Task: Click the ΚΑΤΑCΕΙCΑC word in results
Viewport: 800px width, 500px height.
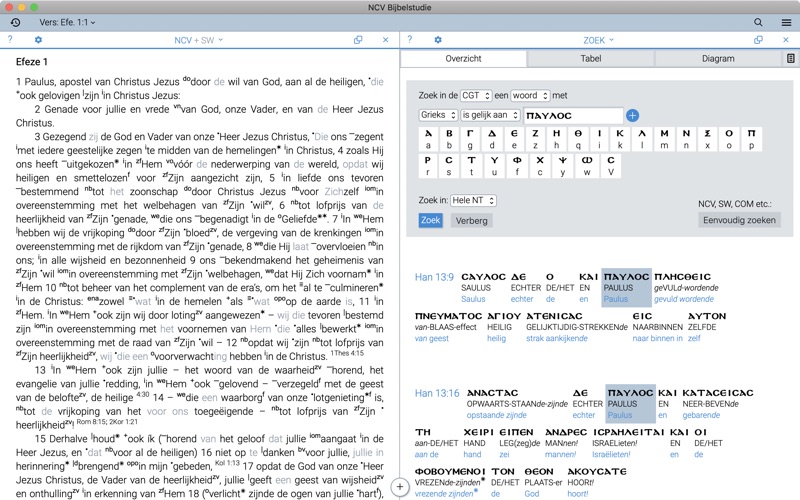Action: coord(718,393)
